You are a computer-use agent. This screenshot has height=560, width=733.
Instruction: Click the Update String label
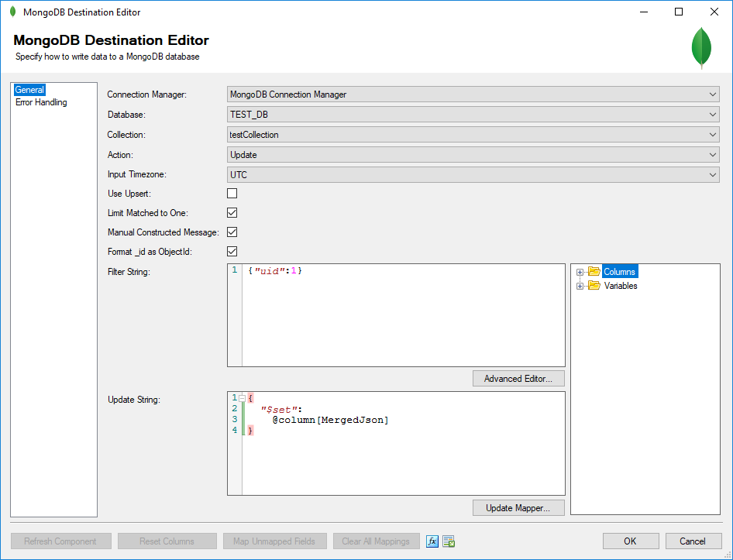134,400
